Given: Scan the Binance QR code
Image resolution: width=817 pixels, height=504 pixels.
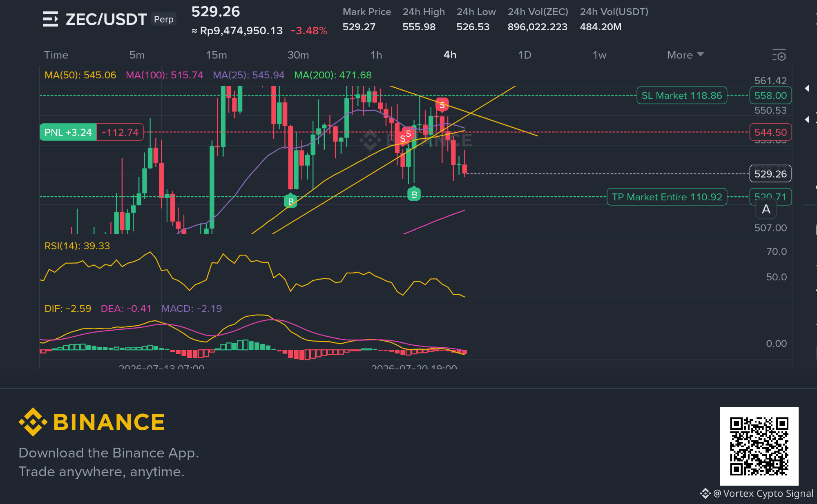Looking at the screenshot, I should tap(759, 446).
